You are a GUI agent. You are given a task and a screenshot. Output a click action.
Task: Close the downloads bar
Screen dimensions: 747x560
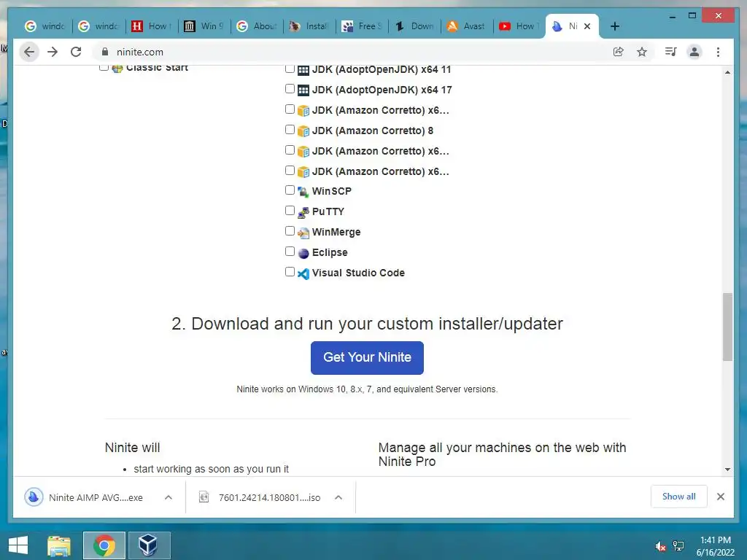pos(721,497)
